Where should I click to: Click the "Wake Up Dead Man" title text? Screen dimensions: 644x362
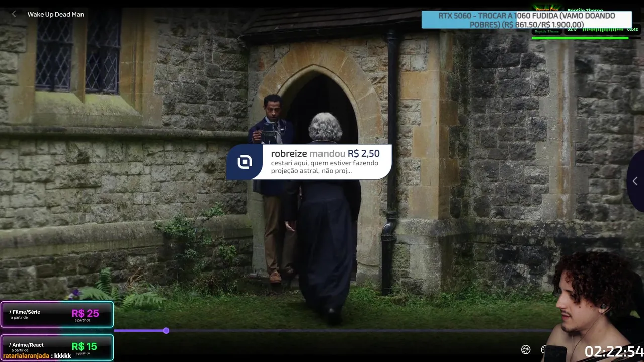point(56,14)
